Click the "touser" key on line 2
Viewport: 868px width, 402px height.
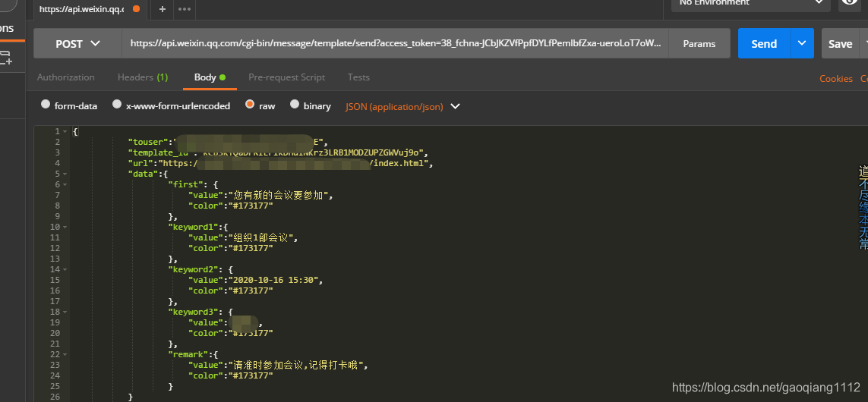(148, 142)
